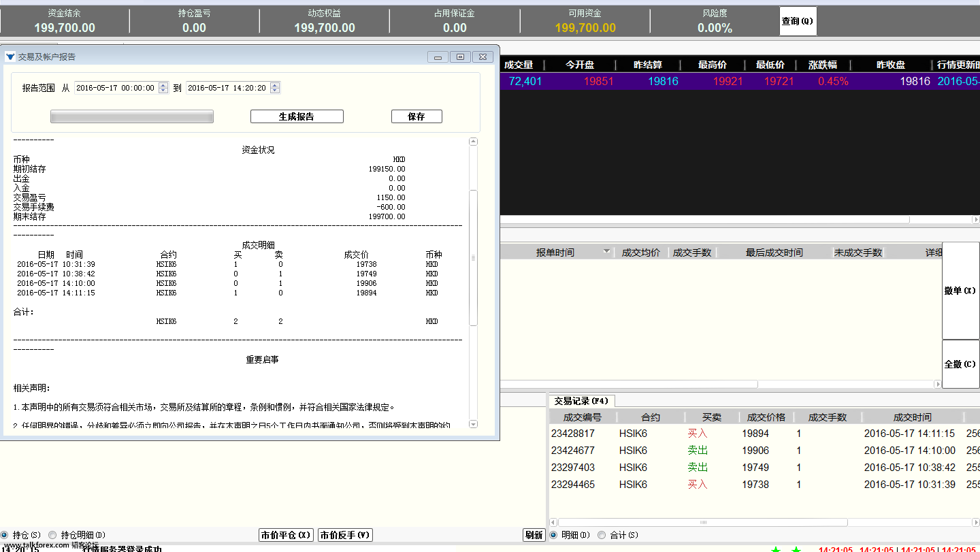This screenshot has height=552, width=980.
Task: Select the trade record row 23424677
Action: [764, 451]
